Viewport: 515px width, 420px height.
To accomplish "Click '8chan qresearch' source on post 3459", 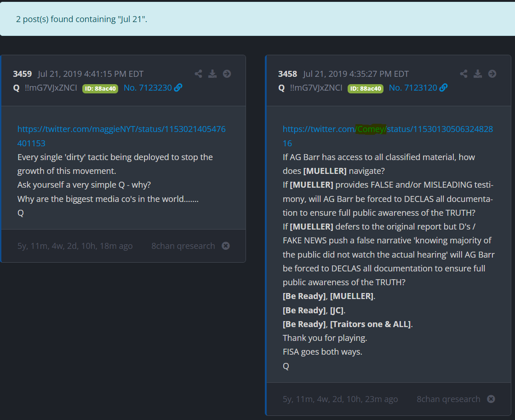I will click(x=183, y=246).
